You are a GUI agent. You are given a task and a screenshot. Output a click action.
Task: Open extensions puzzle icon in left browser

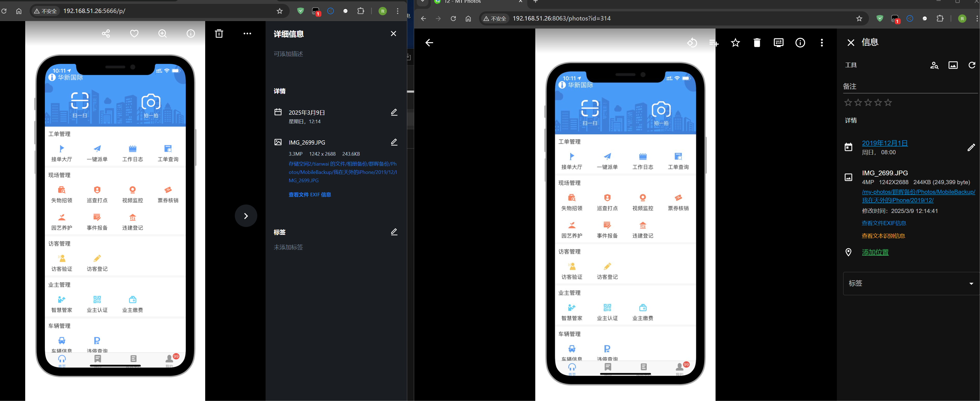point(361,11)
